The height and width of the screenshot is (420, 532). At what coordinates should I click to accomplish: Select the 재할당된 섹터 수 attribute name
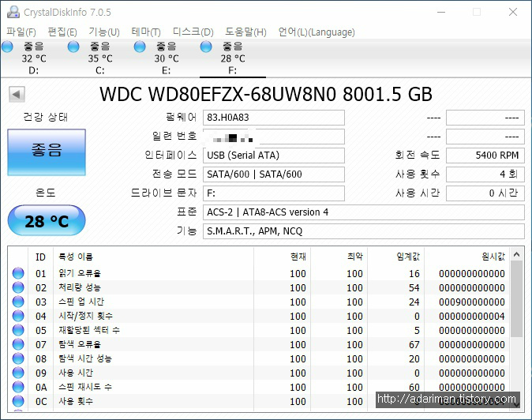[x=89, y=330]
